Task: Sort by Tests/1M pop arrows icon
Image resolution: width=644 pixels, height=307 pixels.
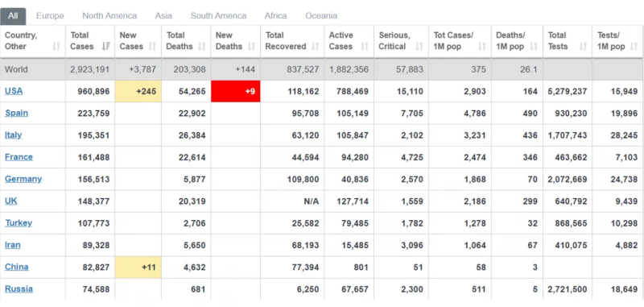Action: [634, 47]
